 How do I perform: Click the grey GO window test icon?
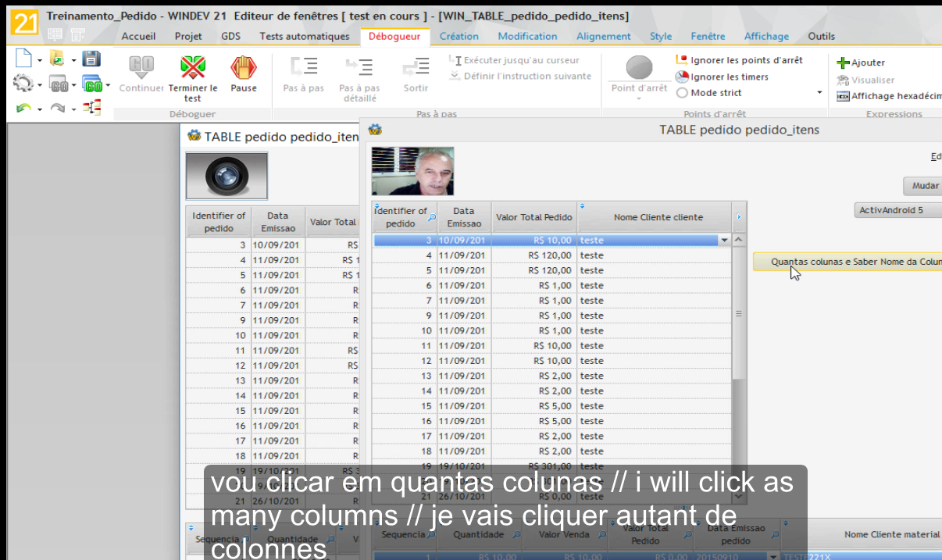click(x=59, y=84)
